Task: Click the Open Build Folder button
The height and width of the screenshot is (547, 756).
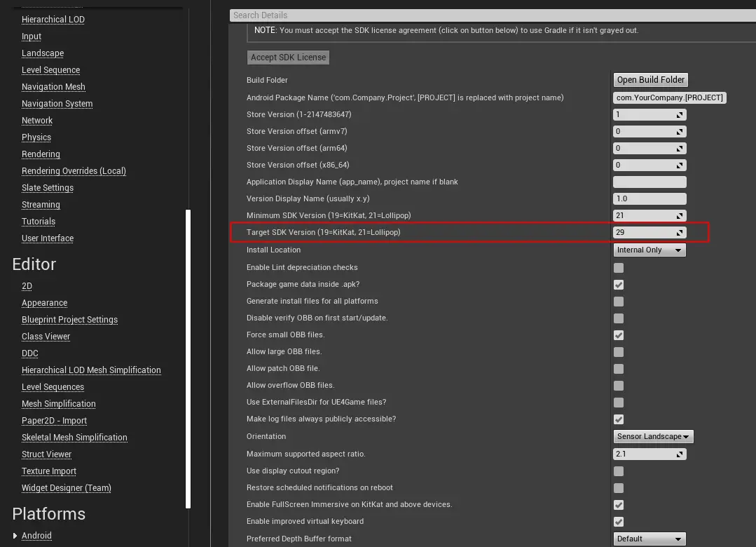Action: [x=651, y=80]
